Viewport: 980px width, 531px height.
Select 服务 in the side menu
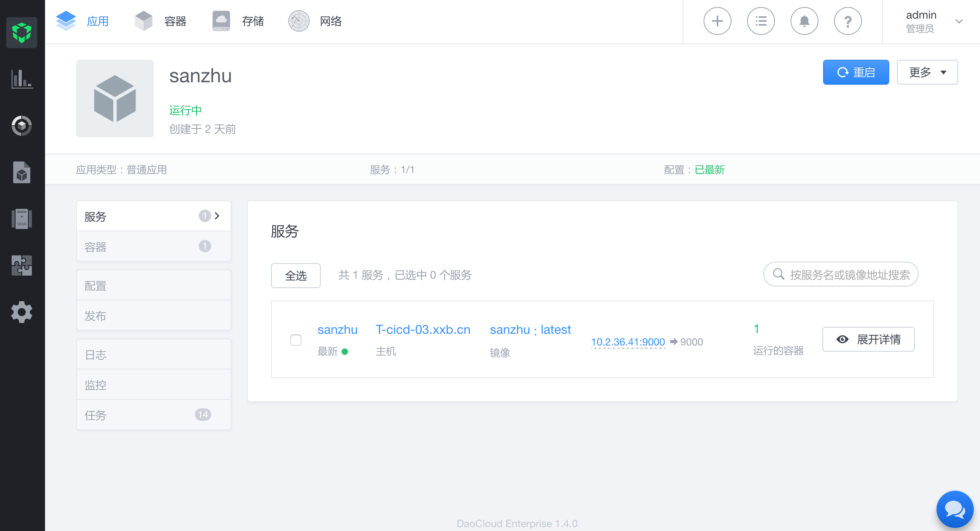[154, 216]
